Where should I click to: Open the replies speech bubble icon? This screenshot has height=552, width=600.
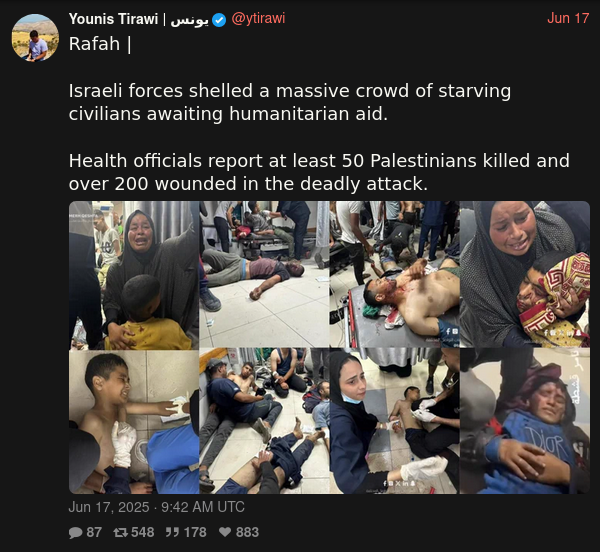(x=75, y=532)
